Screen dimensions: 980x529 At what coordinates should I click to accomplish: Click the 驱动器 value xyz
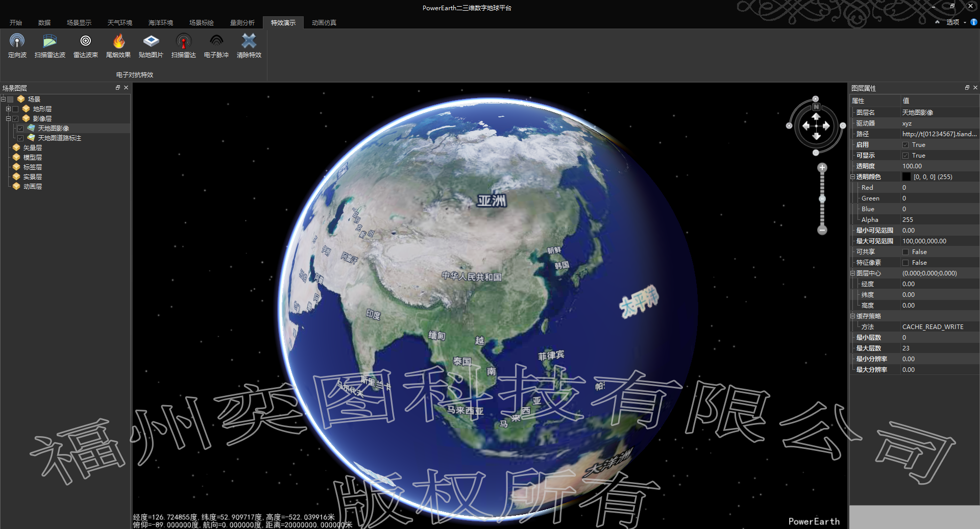940,123
